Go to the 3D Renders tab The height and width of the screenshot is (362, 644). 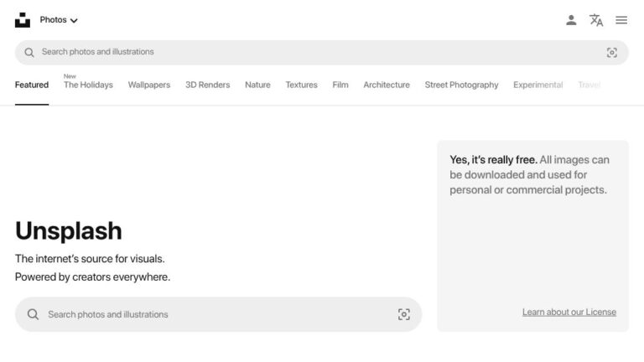pos(207,85)
